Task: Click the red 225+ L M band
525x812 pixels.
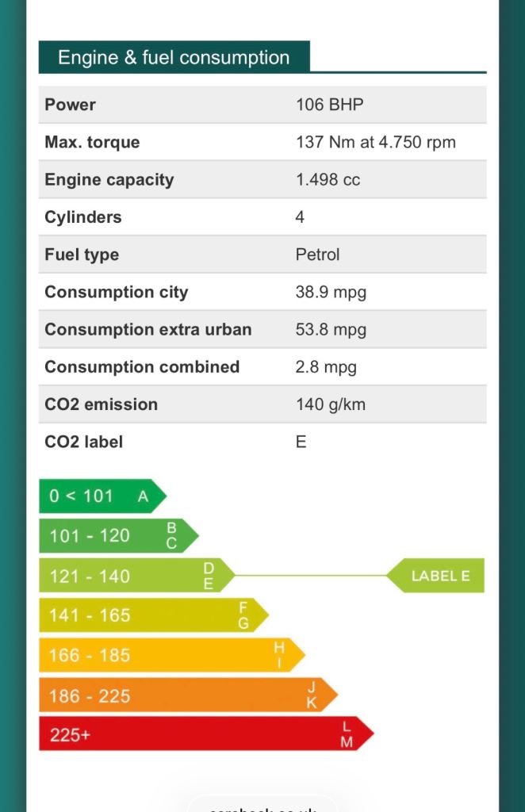Action: (x=202, y=734)
